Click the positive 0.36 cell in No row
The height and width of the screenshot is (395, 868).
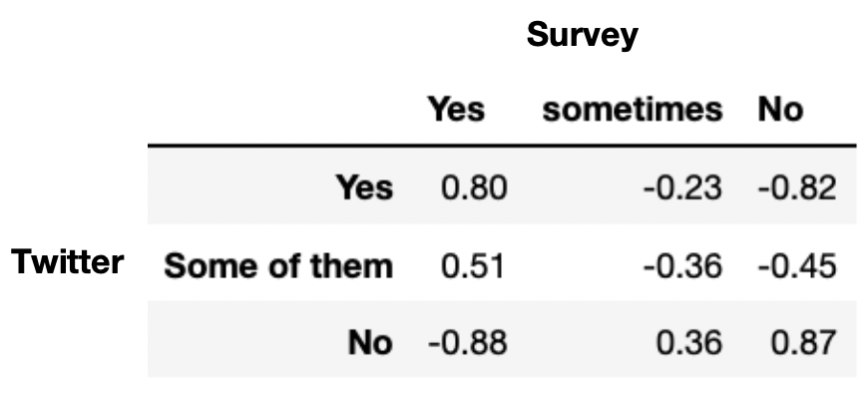[x=689, y=342]
